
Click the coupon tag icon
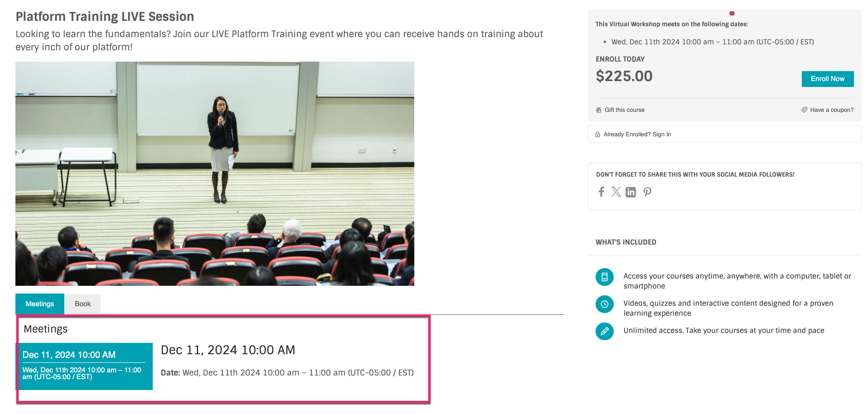804,110
